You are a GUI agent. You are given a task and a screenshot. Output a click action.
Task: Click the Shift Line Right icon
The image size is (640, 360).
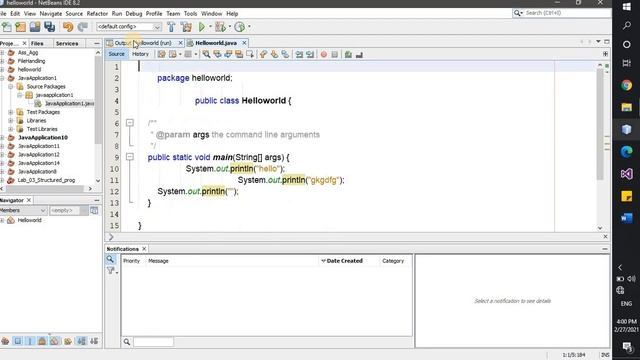pos(310,54)
